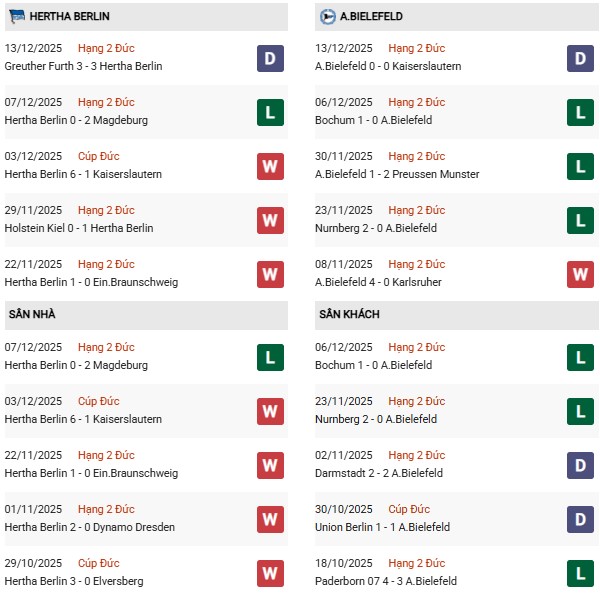Click the D badge for Darmstadt match
Viewport: 600px width, 593px height.
(x=580, y=465)
